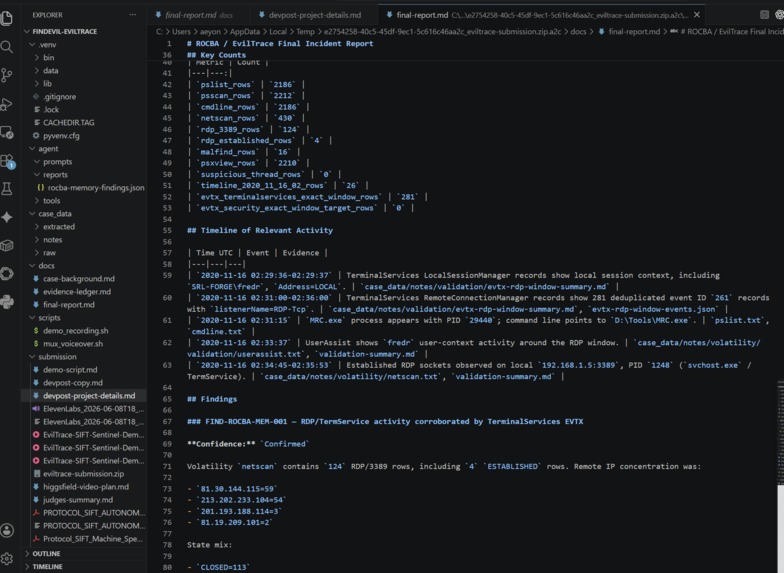This screenshot has height=573, width=784.
Task: Open the Search view icon
Action: (7, 47)
